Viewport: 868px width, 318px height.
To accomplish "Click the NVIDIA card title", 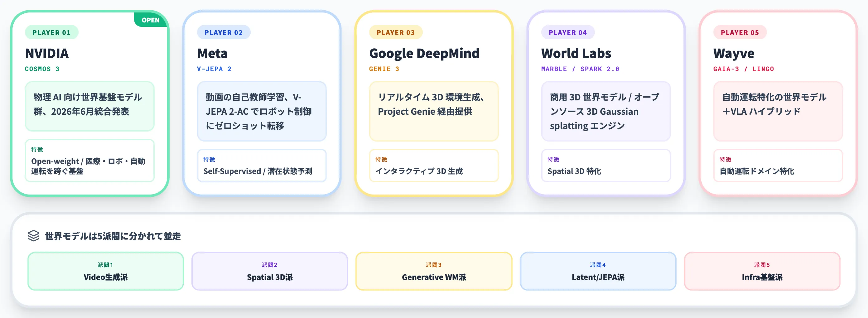I will point(47,53).
